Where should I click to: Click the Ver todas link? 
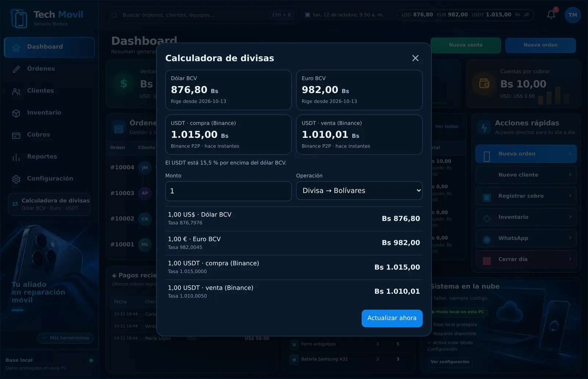(x=447, y=126)
